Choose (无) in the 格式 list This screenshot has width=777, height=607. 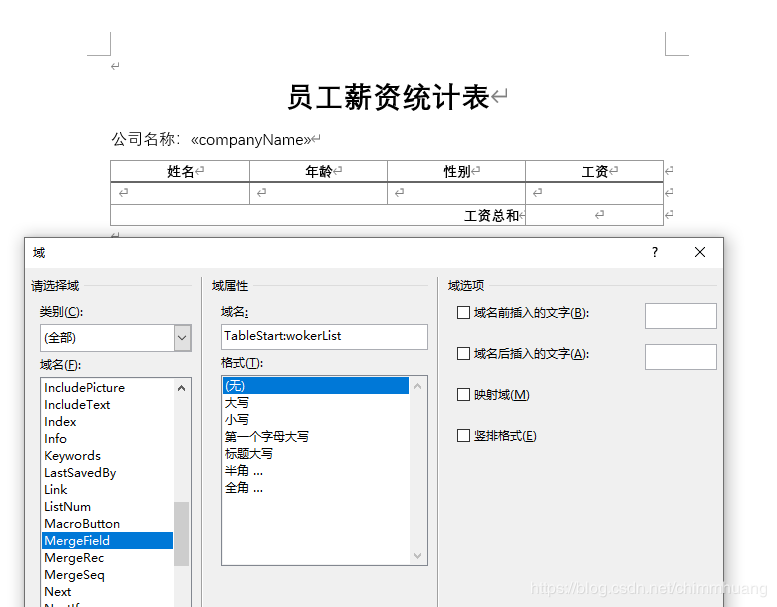(316, 386)
